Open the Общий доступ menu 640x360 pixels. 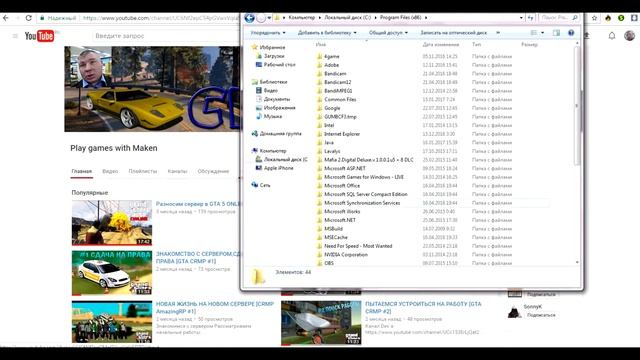[388, 33]
